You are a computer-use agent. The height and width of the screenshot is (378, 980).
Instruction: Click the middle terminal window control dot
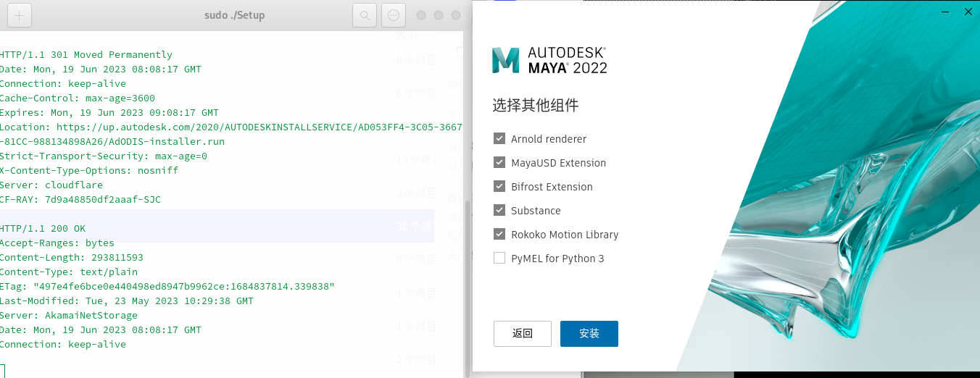click(x=439, y=15)
